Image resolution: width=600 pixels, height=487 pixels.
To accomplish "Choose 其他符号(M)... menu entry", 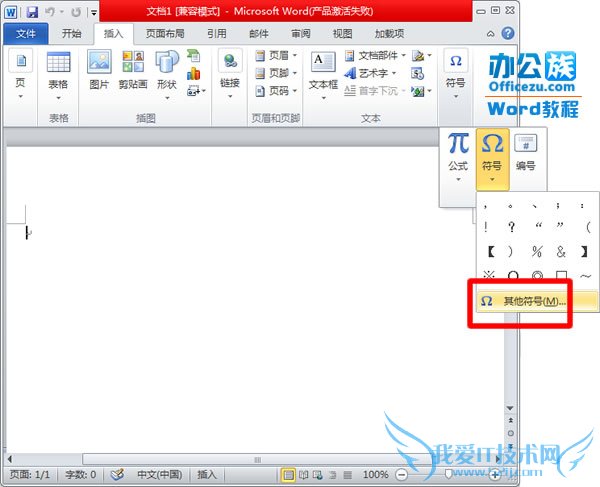I will [538, 301].
